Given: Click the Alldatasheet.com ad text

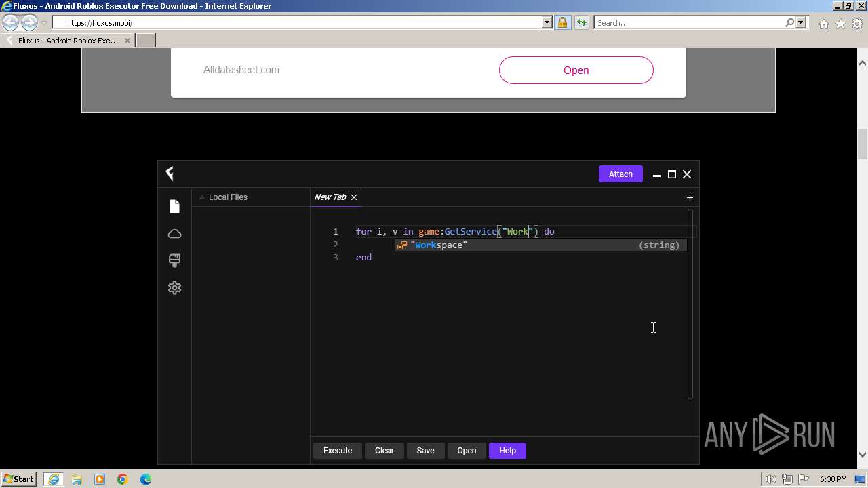Looking at the screenshot, I should (x=241, y=70).
